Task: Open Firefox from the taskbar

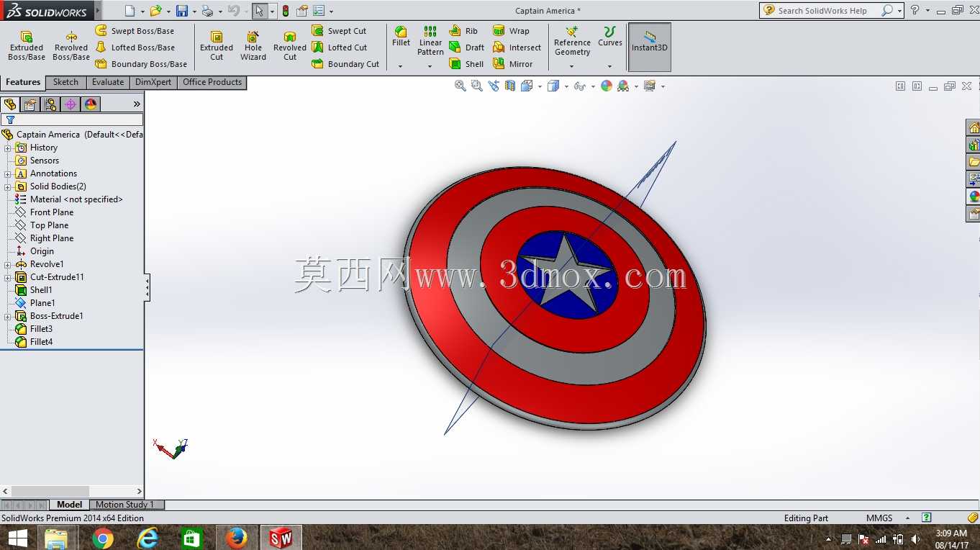Action: pos(236,538)
